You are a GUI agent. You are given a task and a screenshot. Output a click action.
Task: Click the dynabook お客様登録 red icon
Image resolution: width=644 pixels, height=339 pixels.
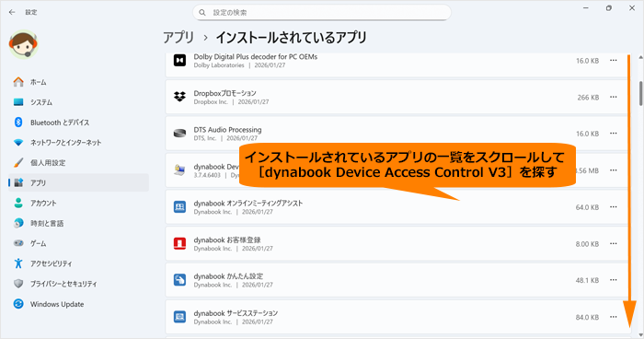pos(179,243)
